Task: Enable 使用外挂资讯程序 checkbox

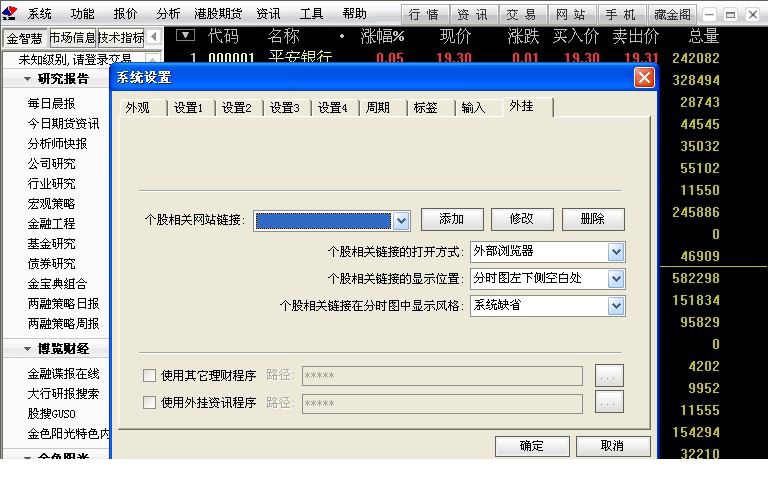Action: (x=149, y=403)
